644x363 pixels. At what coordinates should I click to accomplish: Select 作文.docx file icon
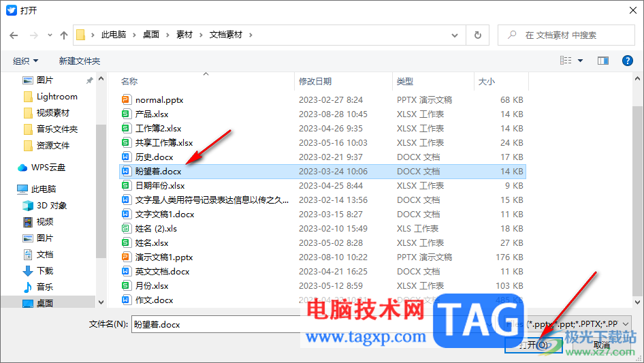coord(126,300)
